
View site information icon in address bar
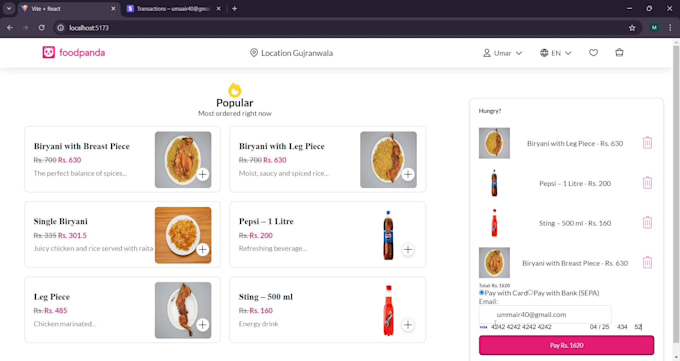point(61,28)
